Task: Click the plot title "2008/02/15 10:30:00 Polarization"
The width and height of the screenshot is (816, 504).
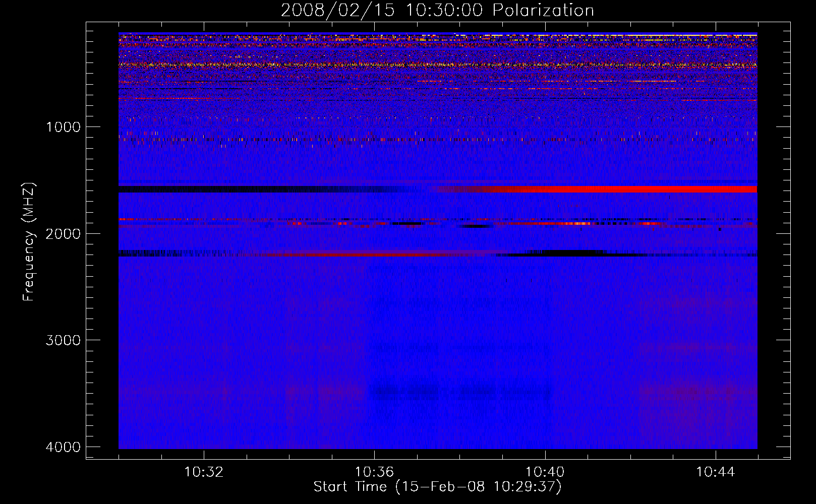Action: 437,10
